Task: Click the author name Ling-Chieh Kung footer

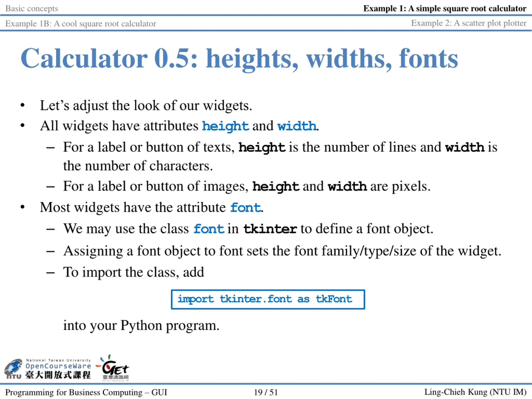Action: [475, 392]
